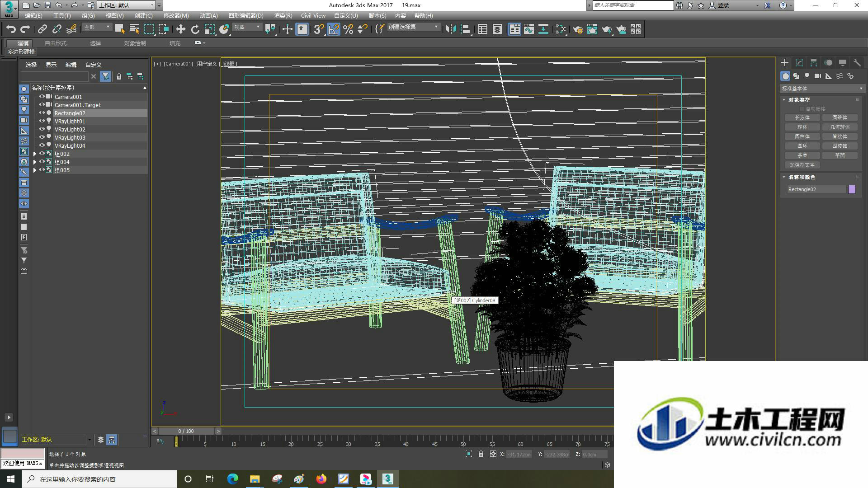Screen dimensions: 868x488
Task: Open the Rendered Frame Window
Action: pos(592,29)
